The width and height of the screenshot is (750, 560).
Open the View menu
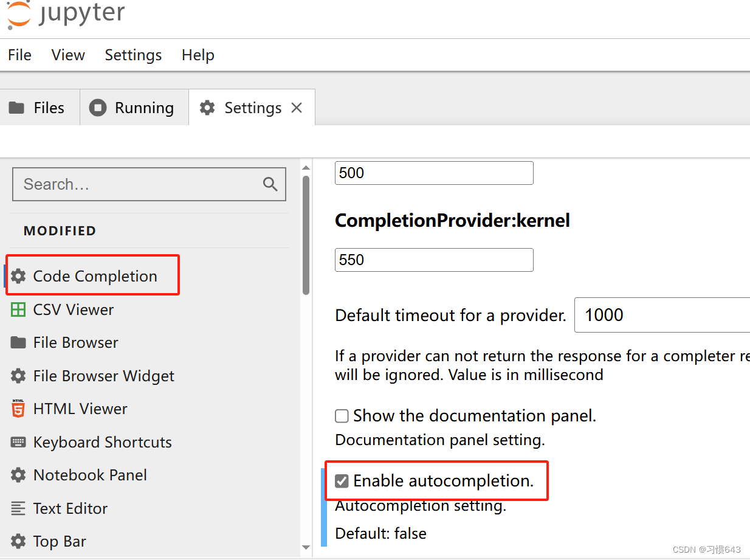tap(68, 55)
